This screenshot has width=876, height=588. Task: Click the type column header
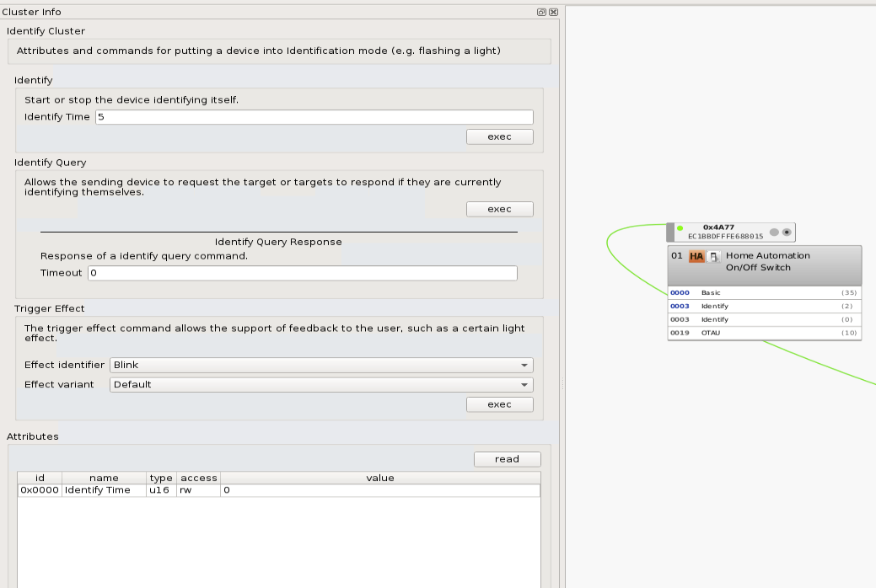(x=161, y=478)
